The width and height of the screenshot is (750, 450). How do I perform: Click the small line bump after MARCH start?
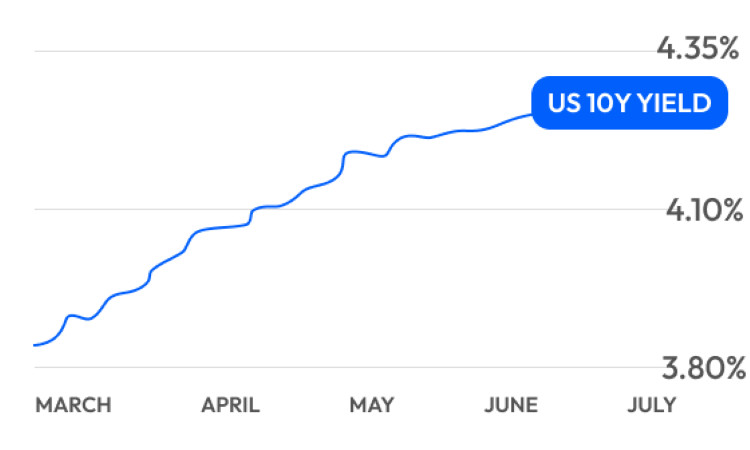pos(72,316)
